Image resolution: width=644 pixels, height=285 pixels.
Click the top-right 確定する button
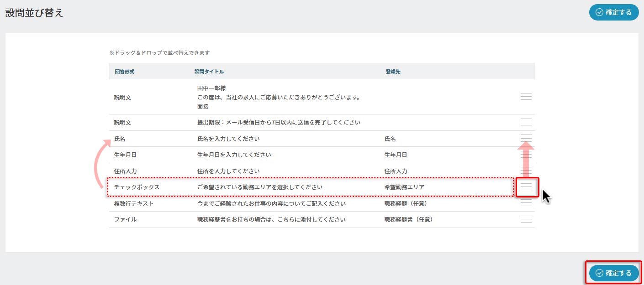point(614,12)
